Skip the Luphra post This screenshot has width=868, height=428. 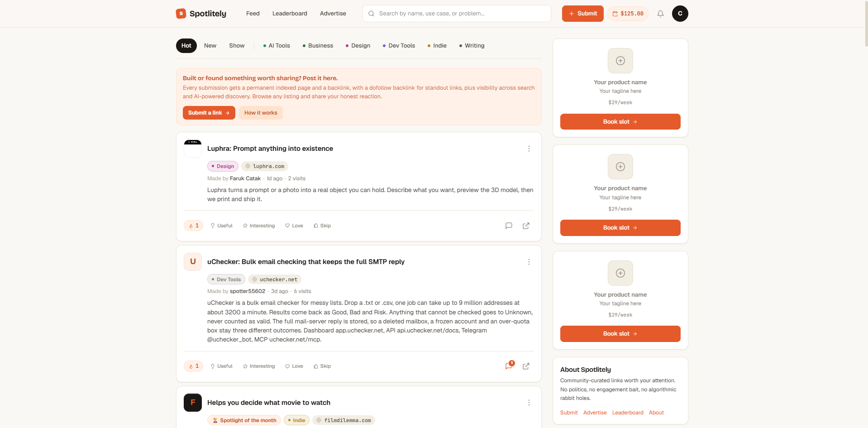coord(322,226)
